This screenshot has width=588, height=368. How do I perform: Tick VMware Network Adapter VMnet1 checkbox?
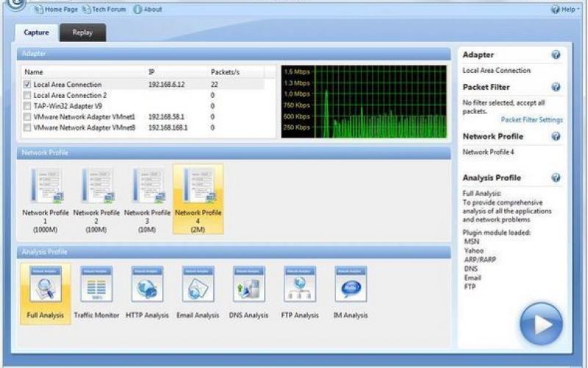27,117
